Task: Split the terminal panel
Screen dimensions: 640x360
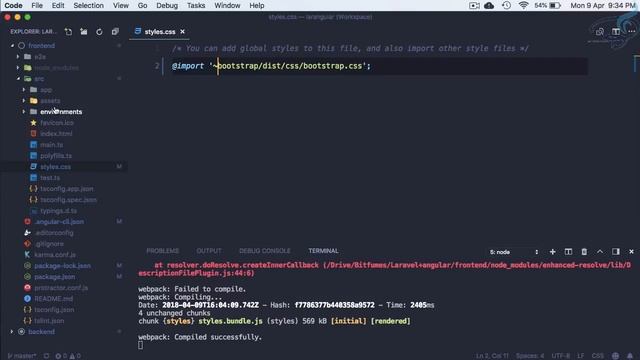Action: [568, 252]
